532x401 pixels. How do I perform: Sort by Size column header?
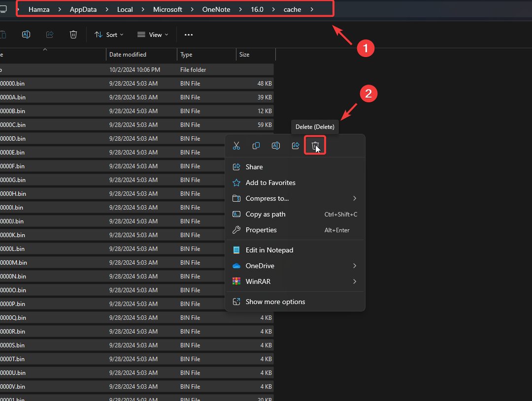(256, 55)
